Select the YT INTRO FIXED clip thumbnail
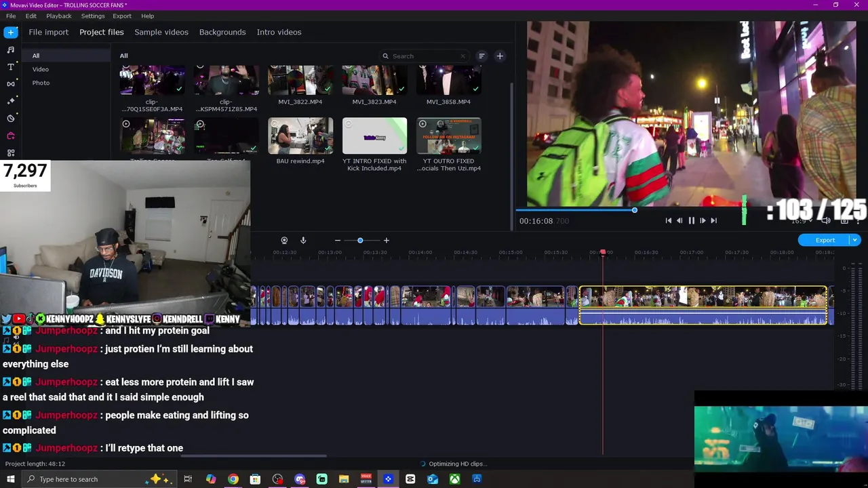The image size is (868, 488). tap(374, 136)
